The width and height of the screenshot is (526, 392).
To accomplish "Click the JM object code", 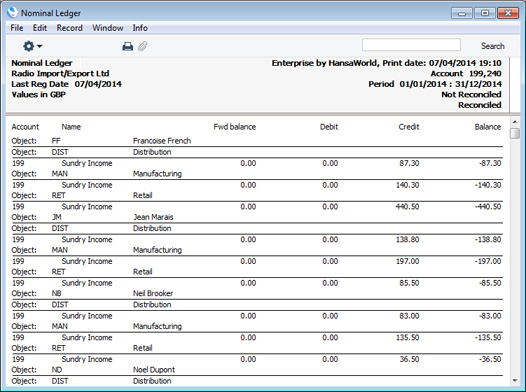I will click(x=57, y=217).
